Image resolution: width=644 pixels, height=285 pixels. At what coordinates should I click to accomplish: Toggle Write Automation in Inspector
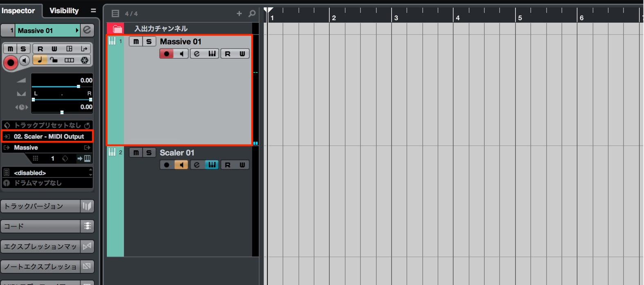coord(54,49)
